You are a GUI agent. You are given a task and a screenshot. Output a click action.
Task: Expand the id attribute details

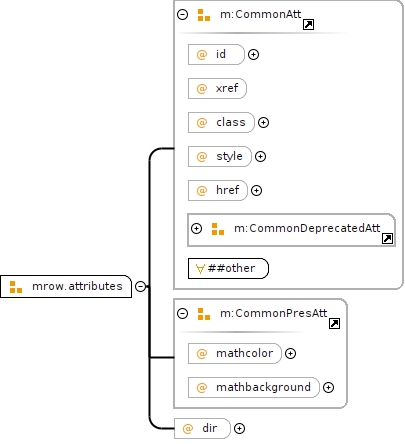254,55
